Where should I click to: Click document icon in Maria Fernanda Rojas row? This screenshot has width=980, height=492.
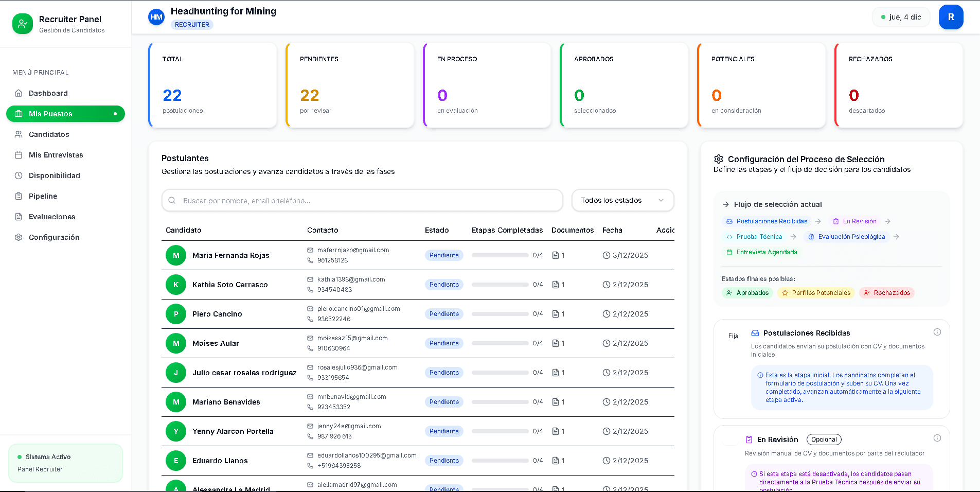555,255
